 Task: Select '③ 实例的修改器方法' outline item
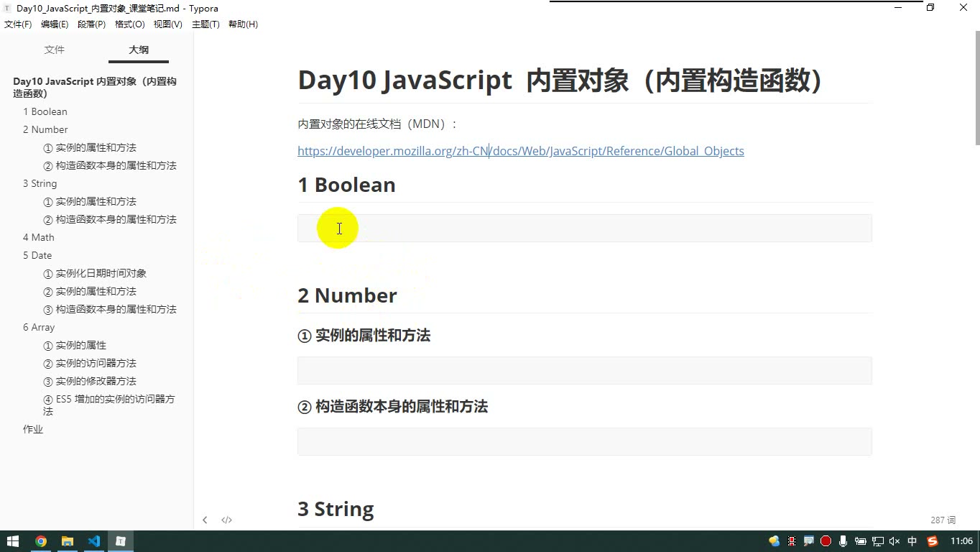coord(90,381)
